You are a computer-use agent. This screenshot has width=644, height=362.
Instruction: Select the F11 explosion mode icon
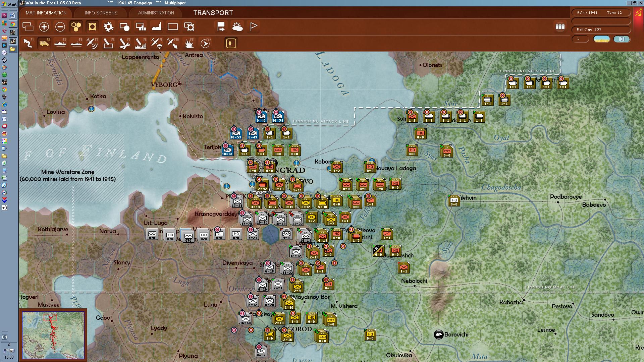189,43
